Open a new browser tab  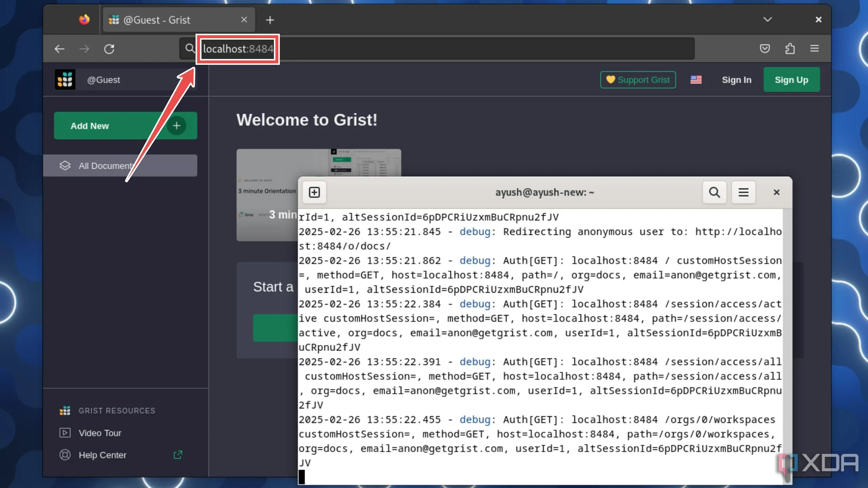pyautogui.click(x=270, y=20)
